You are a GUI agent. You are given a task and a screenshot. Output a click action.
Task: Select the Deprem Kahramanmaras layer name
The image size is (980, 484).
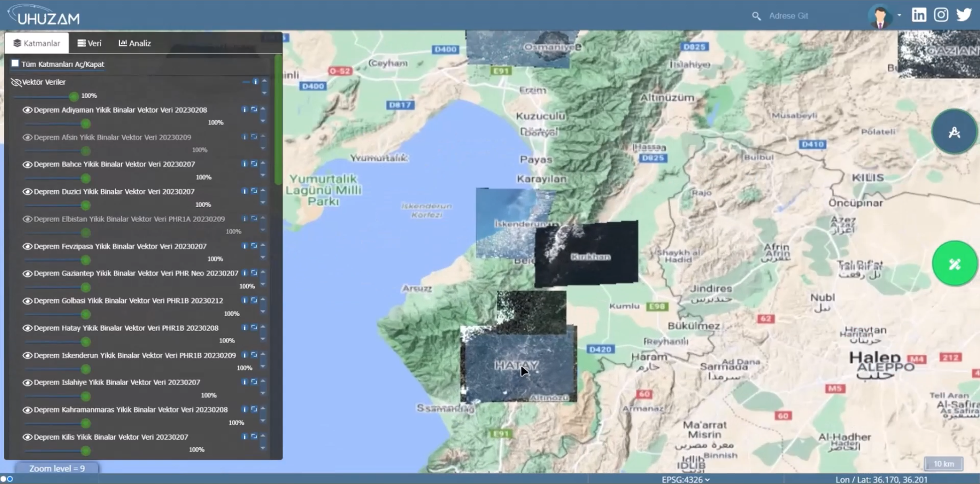(131, 409)
